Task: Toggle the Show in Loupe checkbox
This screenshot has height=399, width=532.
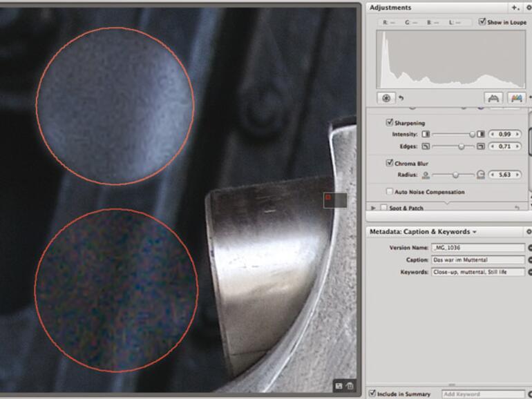Action: pyautogui.click(x=482, y=22)
